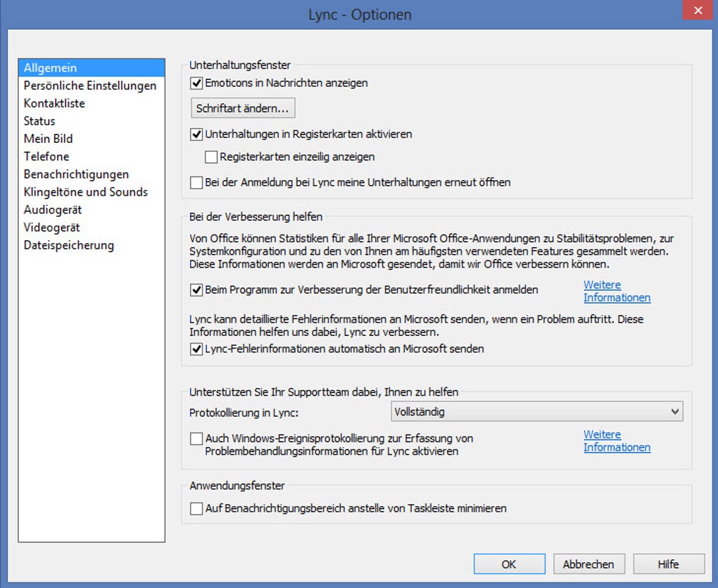Screen dimensions: 718x588
Task: Open Hilfe button
Action: pos(669,564)
